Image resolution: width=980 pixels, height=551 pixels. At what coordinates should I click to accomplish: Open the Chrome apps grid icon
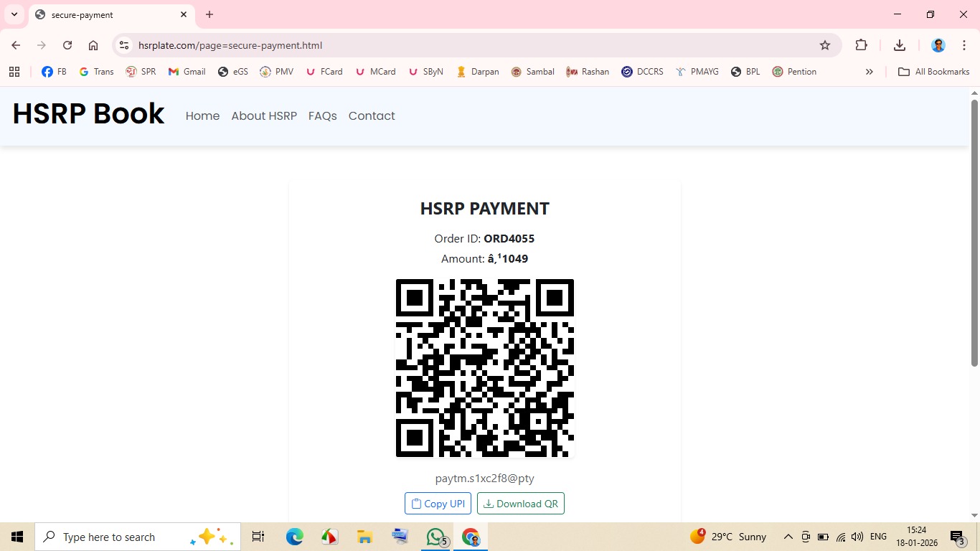coord(14,72)
